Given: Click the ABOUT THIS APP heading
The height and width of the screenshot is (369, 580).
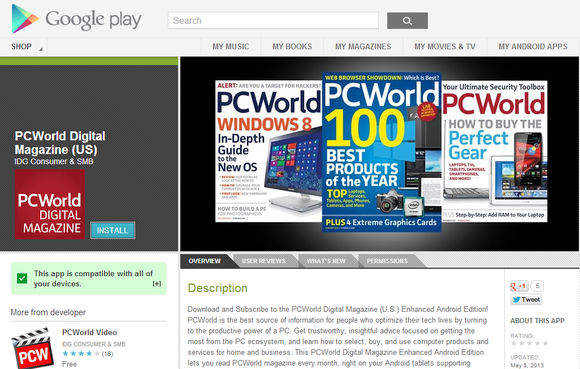Looking at the screenshot, I should (537, 321).
